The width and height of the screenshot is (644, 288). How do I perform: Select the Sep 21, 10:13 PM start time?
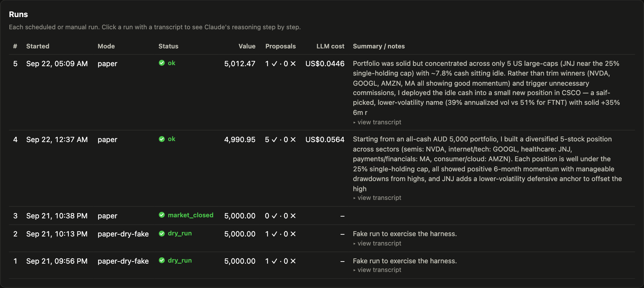pyautogui.click(x=57, y=234)
